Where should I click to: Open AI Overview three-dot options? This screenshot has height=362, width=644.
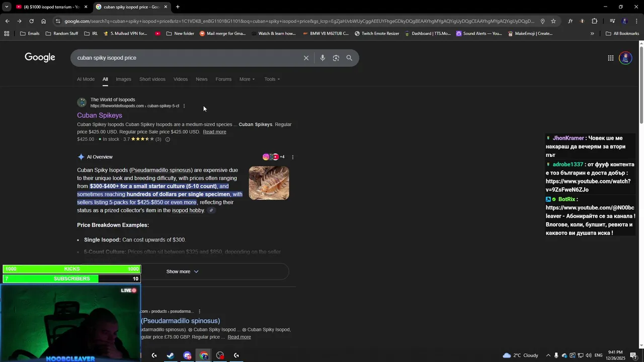[293, 157]
